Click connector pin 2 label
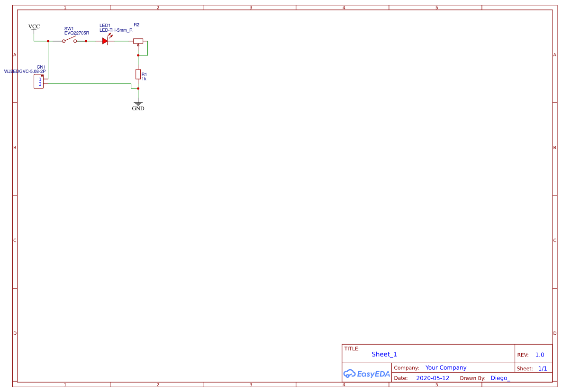This screenshot has height=392, width=562. tap(40, 84)
